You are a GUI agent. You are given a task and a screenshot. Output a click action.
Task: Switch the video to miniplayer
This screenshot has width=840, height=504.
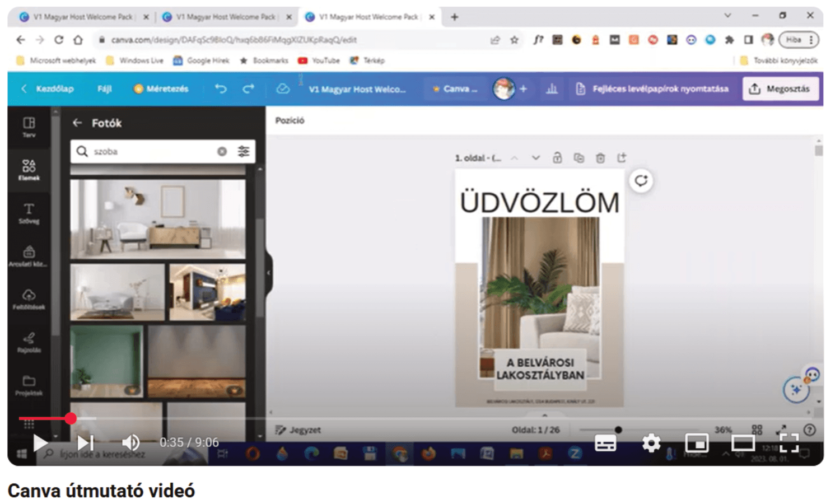[x=697, y=444]
